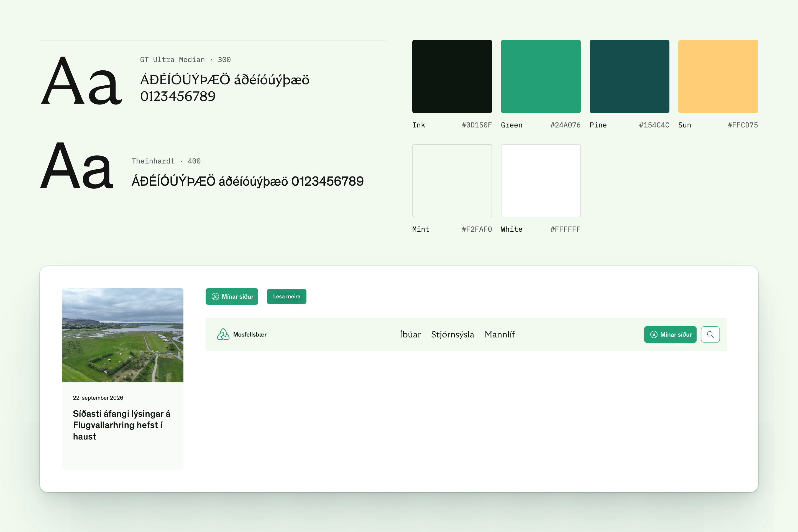Select the Ink black color swatch
This screenshot has width=798, height=532.
click(452, 76)
